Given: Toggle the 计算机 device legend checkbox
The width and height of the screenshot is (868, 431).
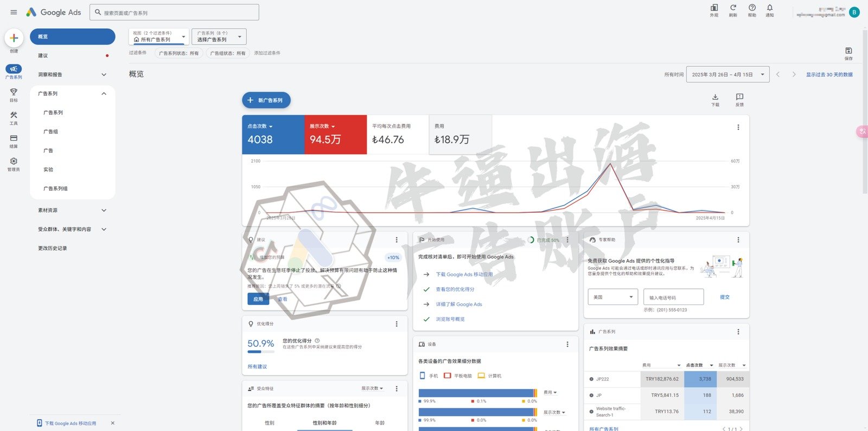Looking at the screenshot, I should click(481, 376).
